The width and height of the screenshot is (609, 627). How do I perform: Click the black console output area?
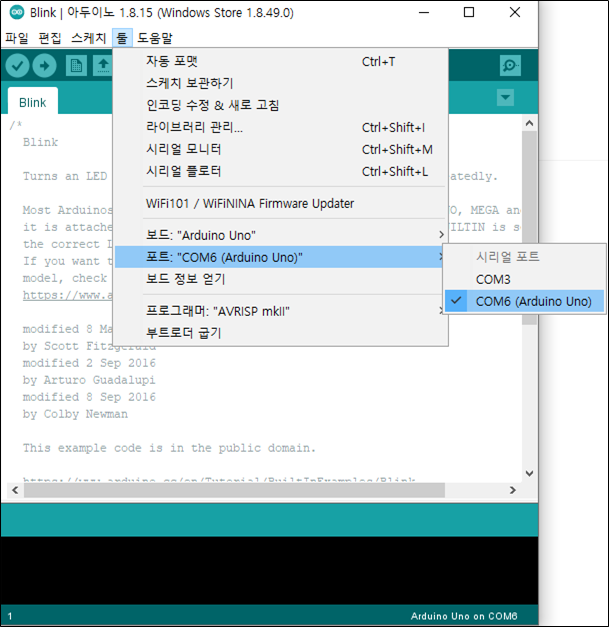[x=269, y=570]
